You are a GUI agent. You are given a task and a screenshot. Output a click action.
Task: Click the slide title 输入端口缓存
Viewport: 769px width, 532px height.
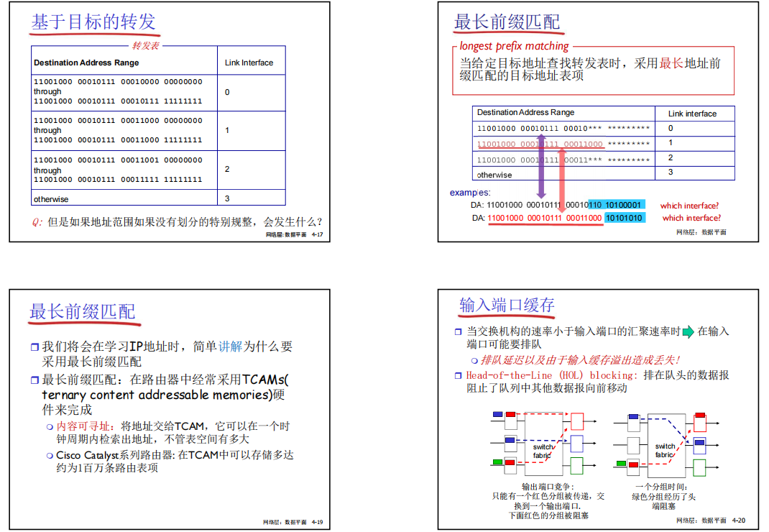pos(507,305)
